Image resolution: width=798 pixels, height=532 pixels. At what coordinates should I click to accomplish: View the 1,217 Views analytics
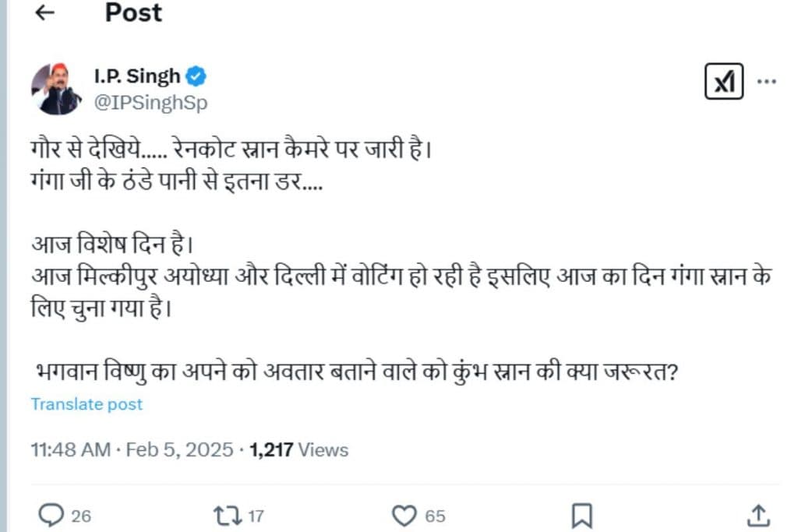(298, 449)
